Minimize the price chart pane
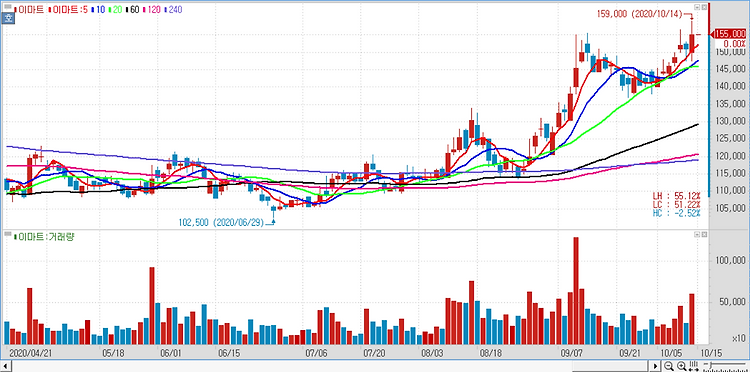This screenshot has width=750, height=372. (x=697, y=7)
